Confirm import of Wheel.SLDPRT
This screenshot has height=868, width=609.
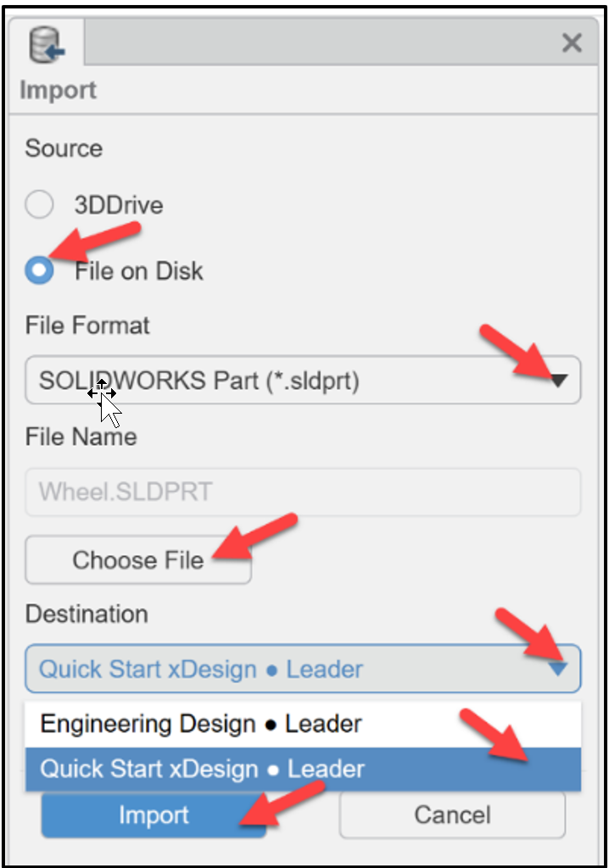(x=154, y=814)
